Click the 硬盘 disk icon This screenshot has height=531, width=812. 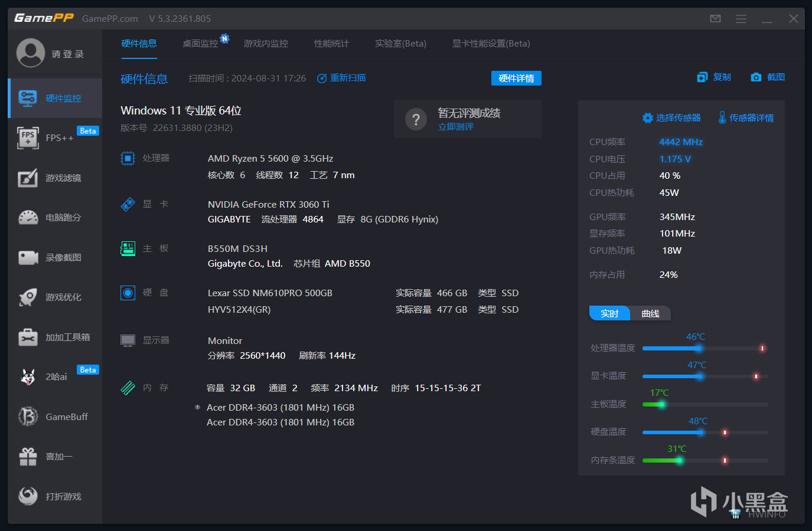tap(128, 293)
